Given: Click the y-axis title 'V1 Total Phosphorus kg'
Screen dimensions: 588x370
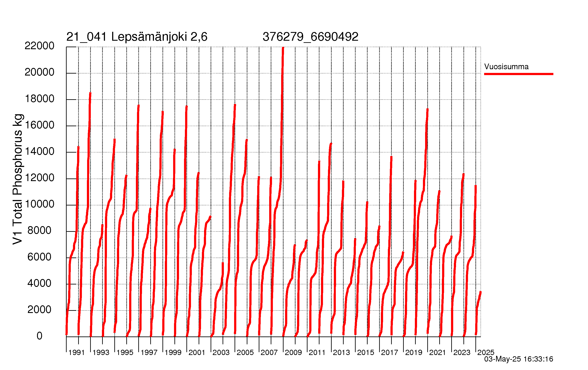Looking at the screenshot, I should [x=18, y=179].
